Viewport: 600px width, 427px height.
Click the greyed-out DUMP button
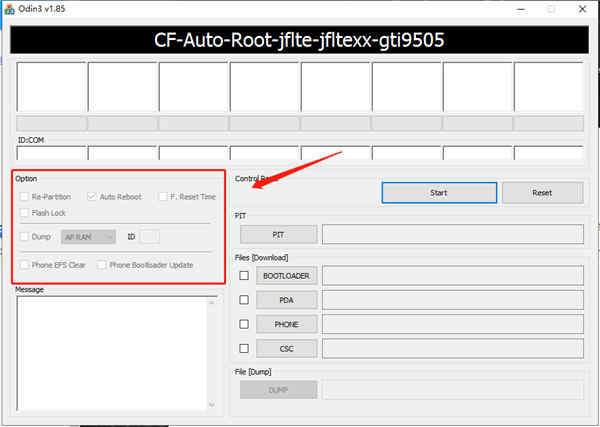pyautogui.click(x=278, y=390)
